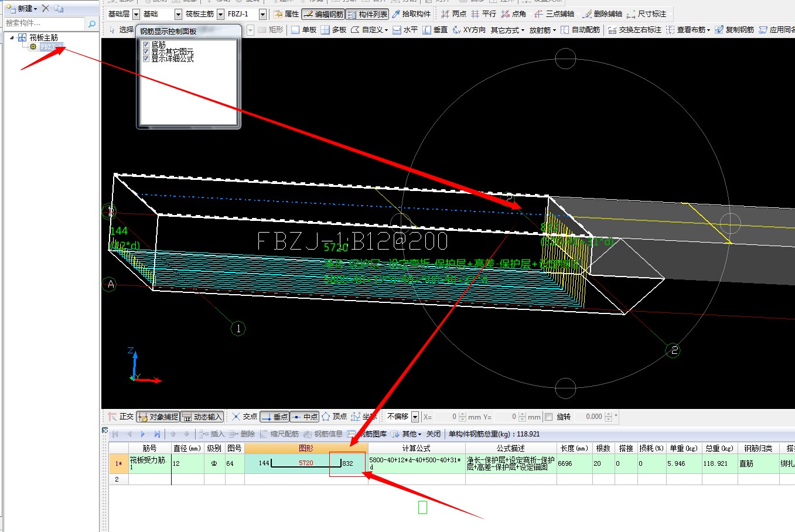
Task: Toggle 显示其它图元 checkbox
Action: [146, 52]
